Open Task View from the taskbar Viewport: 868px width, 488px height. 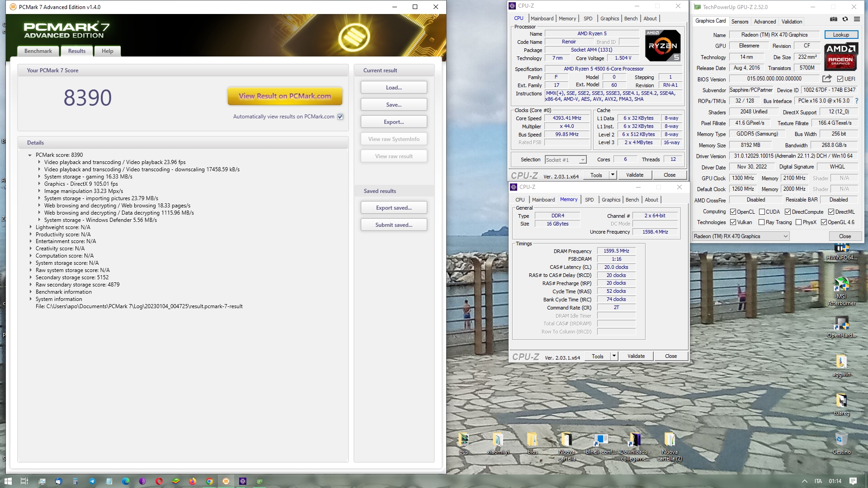pyautogui.click(x=24, y=481)
